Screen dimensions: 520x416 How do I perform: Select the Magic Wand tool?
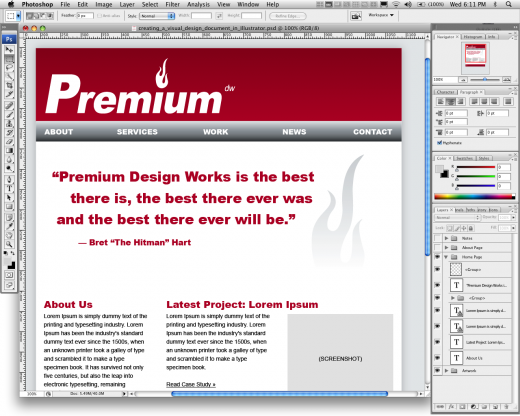pos(9,76)
